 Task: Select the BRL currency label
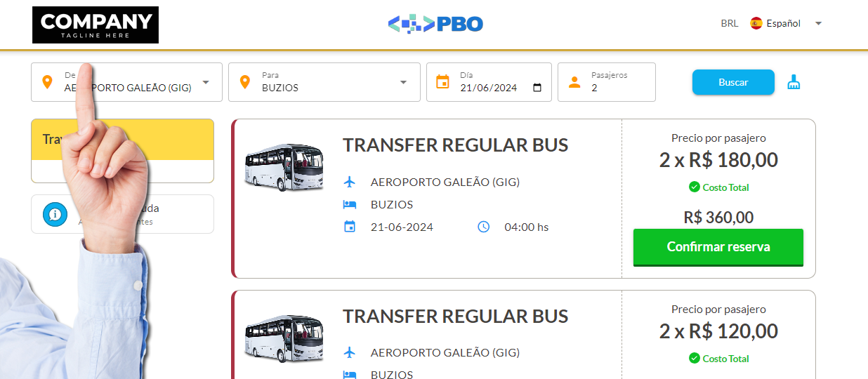(729, 23)
